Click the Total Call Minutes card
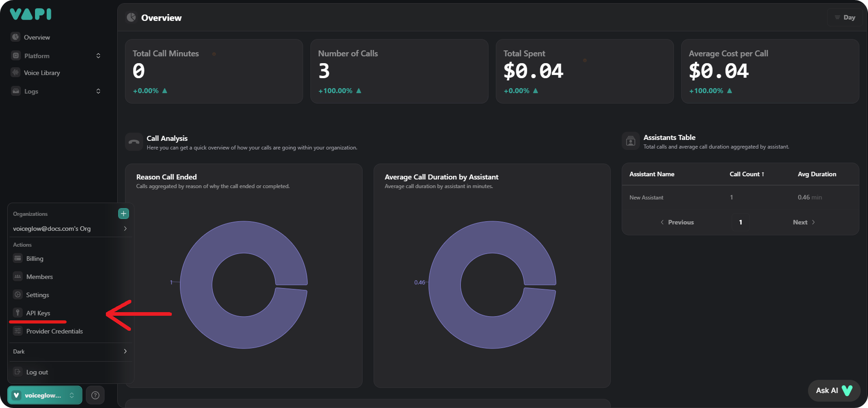The width and height of the screenshot is (868, 408). click(x=214, y=71)
